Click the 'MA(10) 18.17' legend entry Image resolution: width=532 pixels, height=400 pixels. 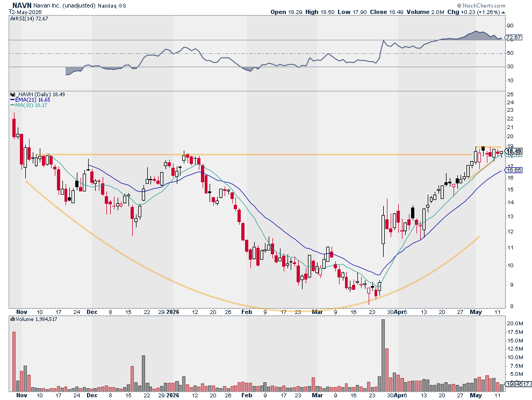pos(28,105)
